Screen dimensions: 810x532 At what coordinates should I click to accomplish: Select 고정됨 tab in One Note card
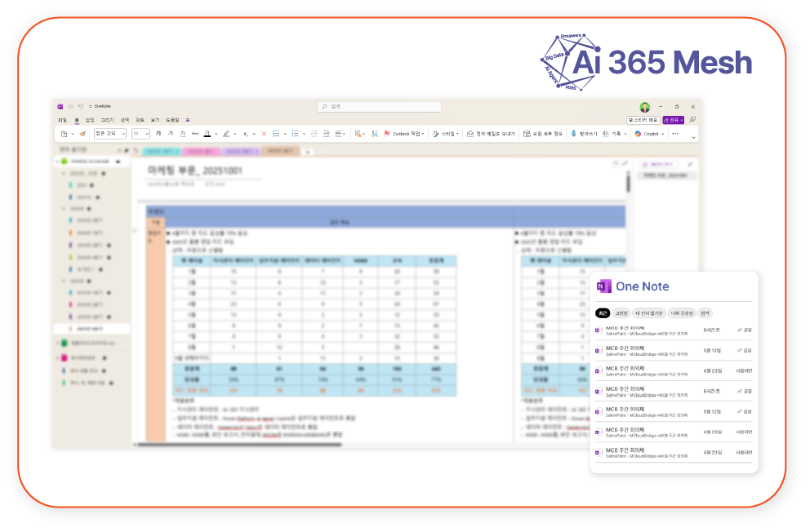coord(621,313)
